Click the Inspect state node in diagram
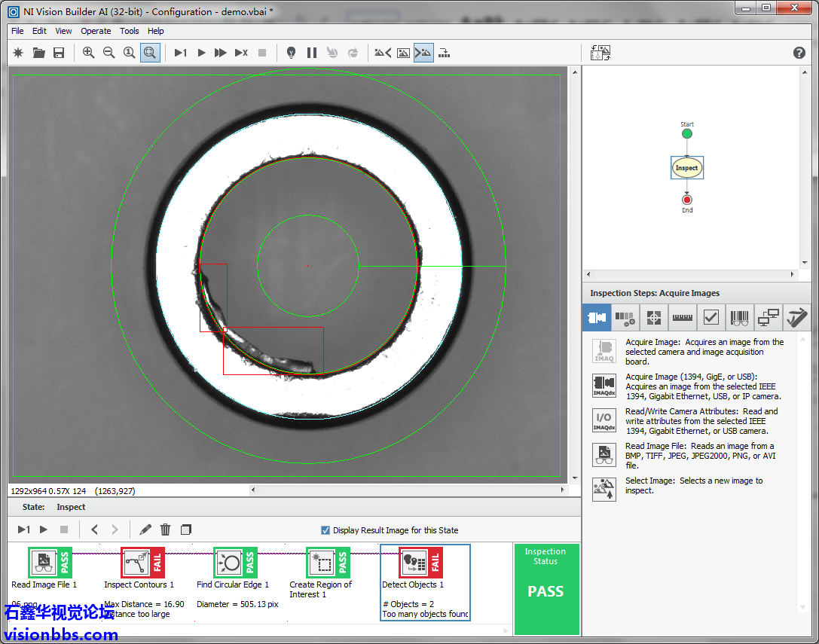 pyautogui.click(x=686, y=168)
